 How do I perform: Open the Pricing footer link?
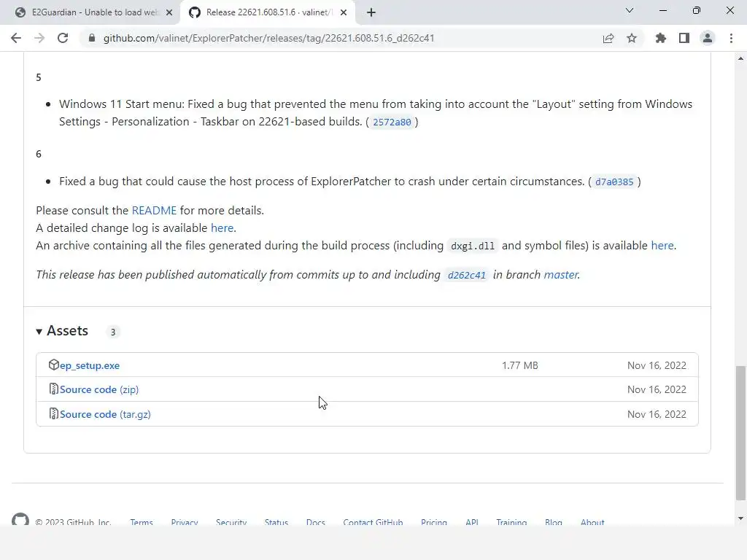(x=434, y=522)
